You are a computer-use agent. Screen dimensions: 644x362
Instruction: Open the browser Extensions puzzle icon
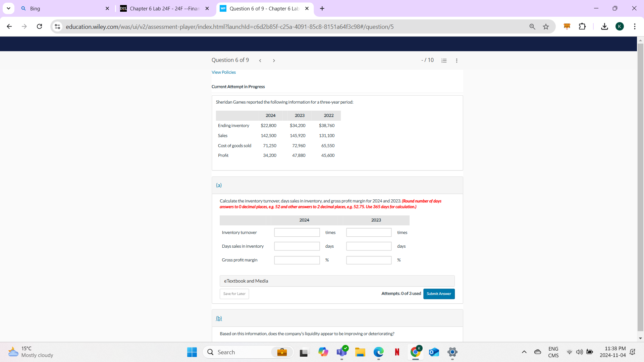click(x=582, y=26)
